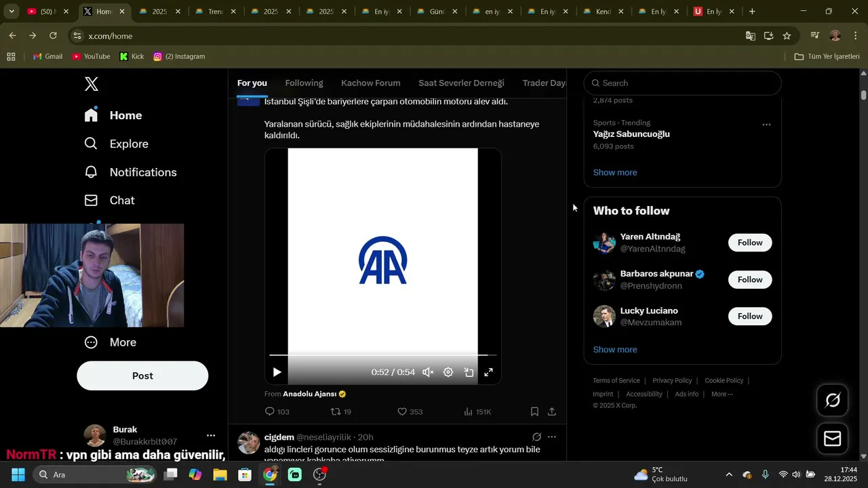Open the Trader Day tab
Image resolution: width=868 pixels, height=488 pixels.
click(544, 83)
